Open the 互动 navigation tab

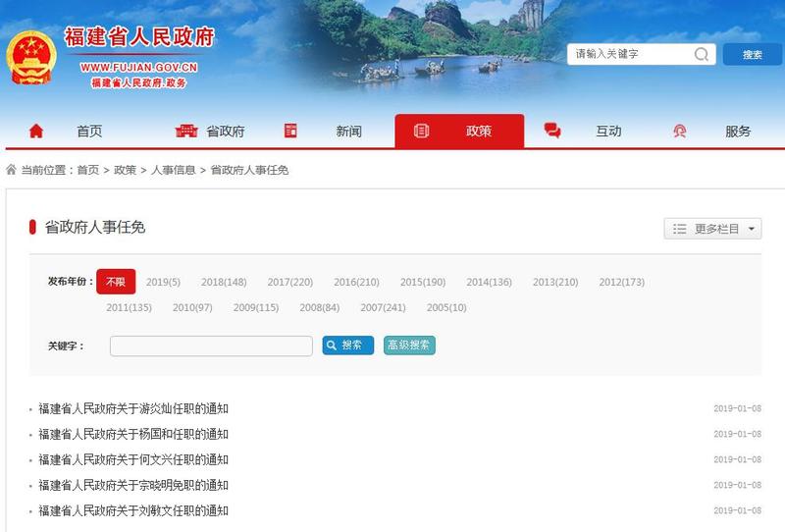click(608, 132)
